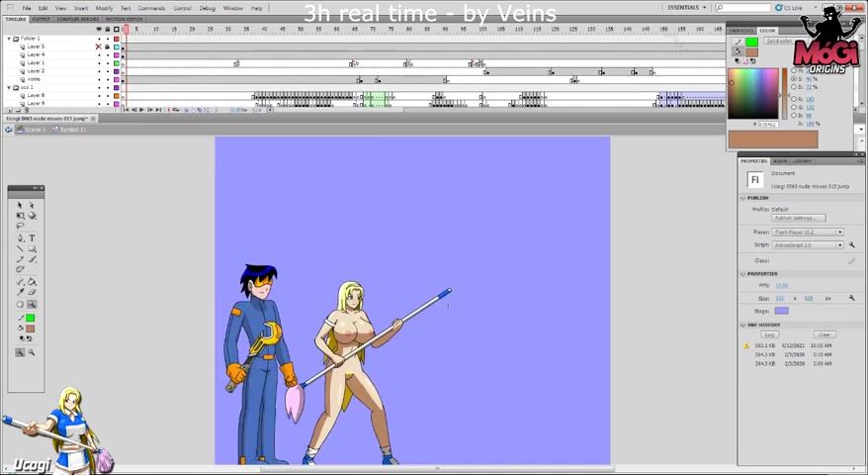Switch to the Motion Editor tab
The height and width of the screenshot is (475, 868).
pyautogui.click(x=124, y=19)
